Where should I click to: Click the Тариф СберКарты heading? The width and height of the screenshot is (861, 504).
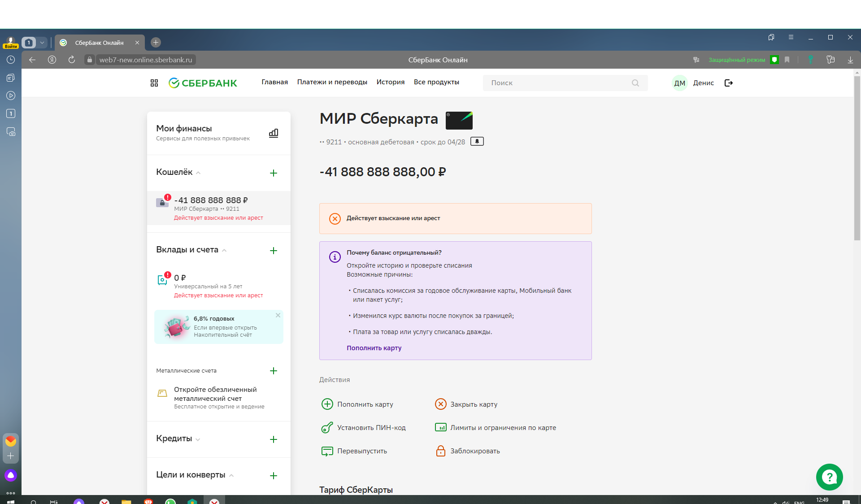coord(356,490)
